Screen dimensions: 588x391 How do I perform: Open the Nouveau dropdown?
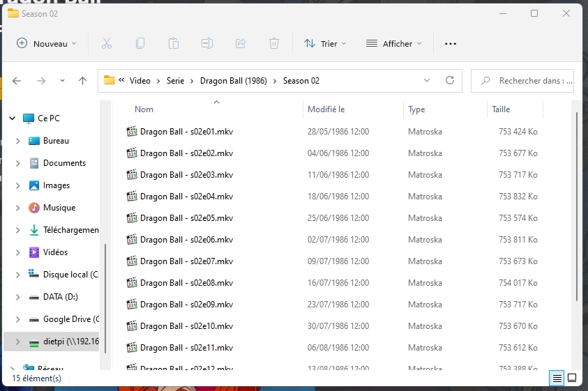coord(47,43)
